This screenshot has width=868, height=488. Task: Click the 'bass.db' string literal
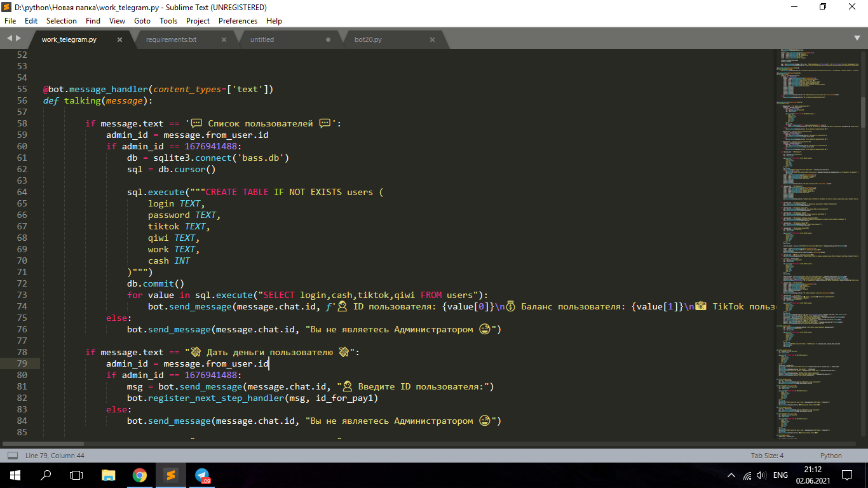[x=261, y=158]
